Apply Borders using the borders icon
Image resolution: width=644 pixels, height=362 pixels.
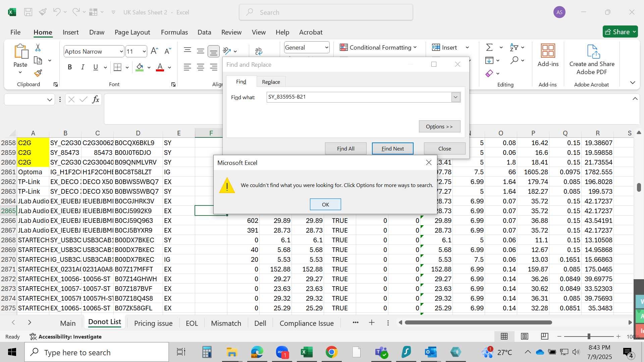click(x=117, y=67)
